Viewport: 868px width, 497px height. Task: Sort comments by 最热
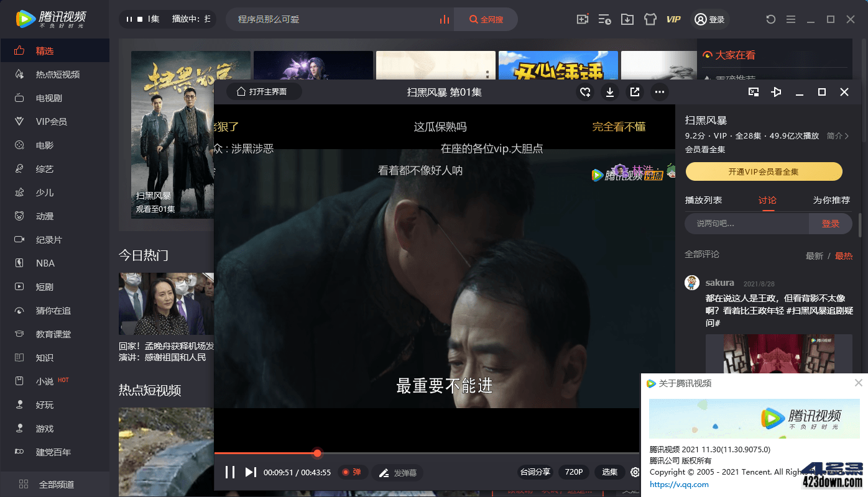point(844,256)
